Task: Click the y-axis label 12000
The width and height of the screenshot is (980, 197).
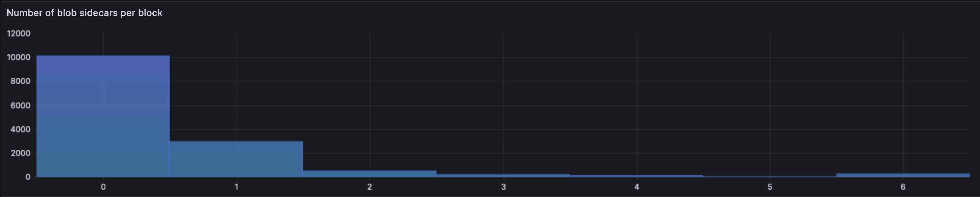Action: tap(19, 34)
